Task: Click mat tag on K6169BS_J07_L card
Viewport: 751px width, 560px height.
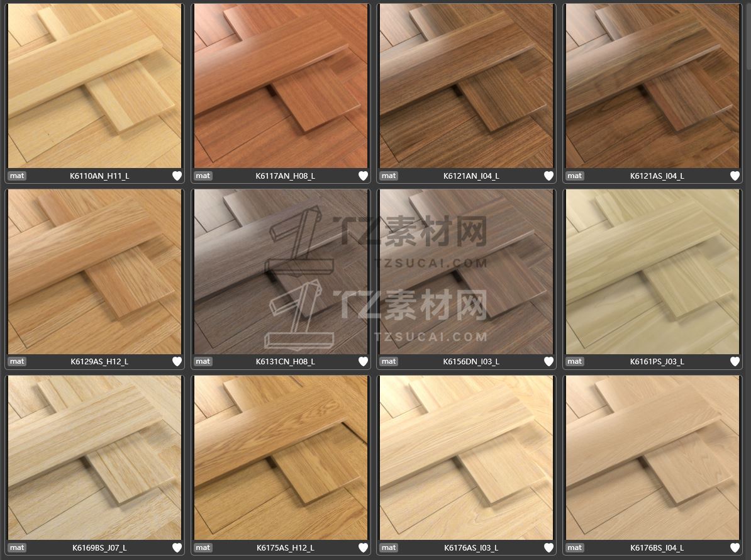Action: 17,547
